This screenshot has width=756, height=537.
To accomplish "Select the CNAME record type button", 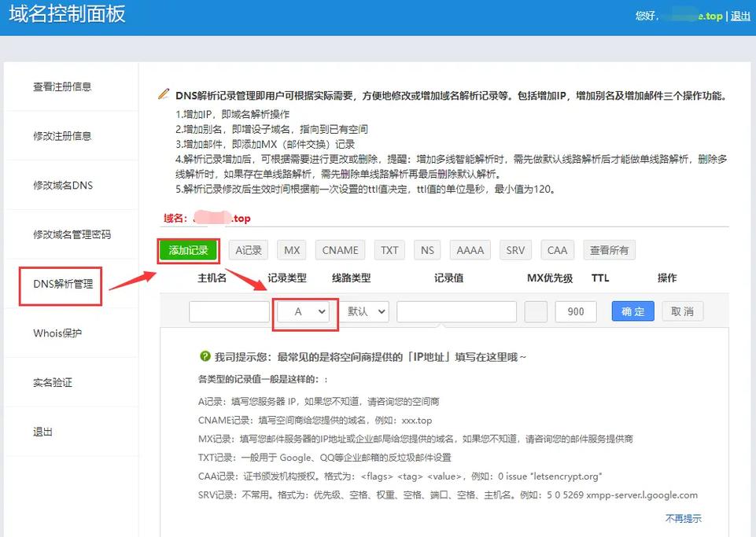I will coord(339,249).
